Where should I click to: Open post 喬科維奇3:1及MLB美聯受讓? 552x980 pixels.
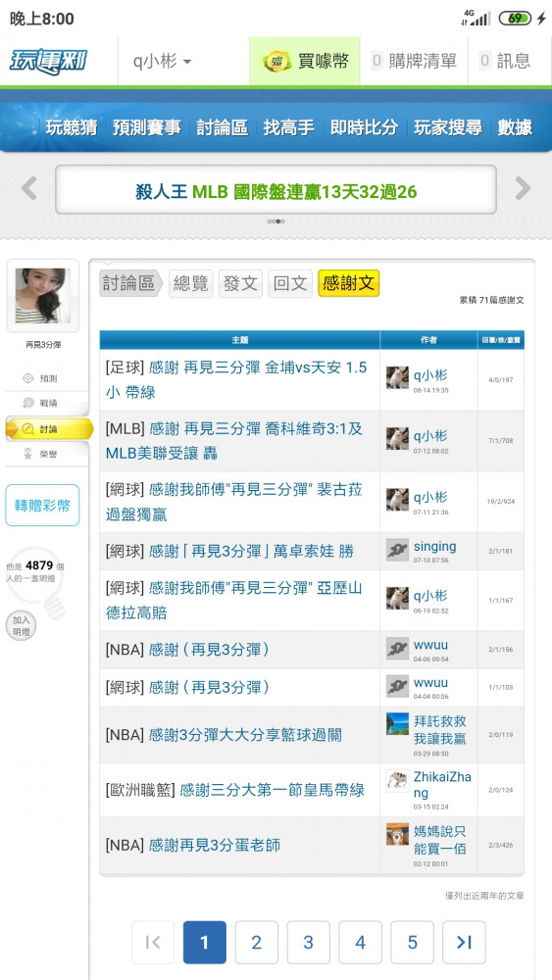click(x=233, y=441)
